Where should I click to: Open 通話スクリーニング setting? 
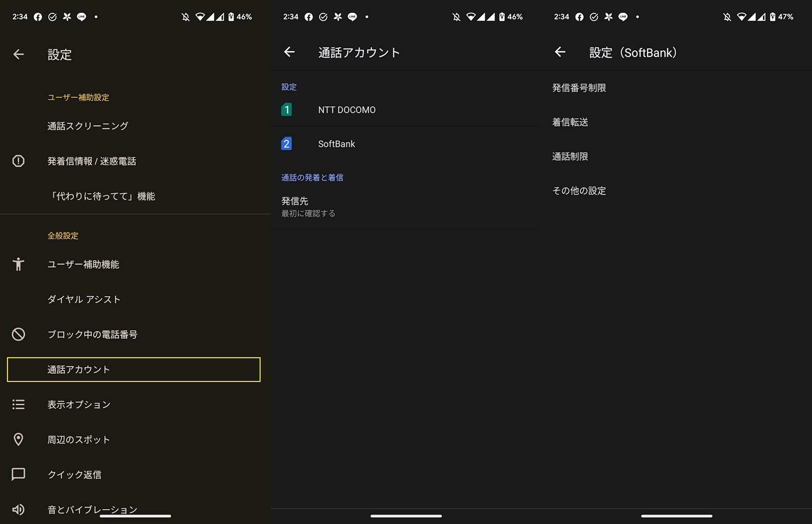(135, 126)
